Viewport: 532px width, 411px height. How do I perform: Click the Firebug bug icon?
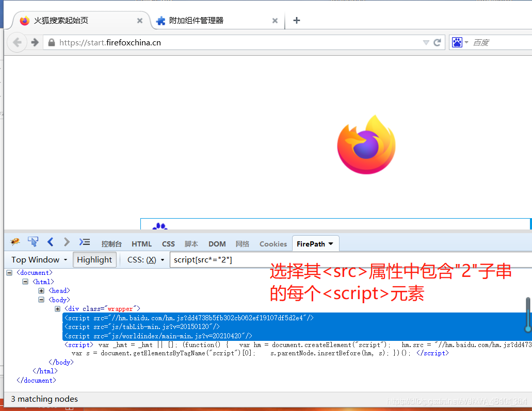15,242
